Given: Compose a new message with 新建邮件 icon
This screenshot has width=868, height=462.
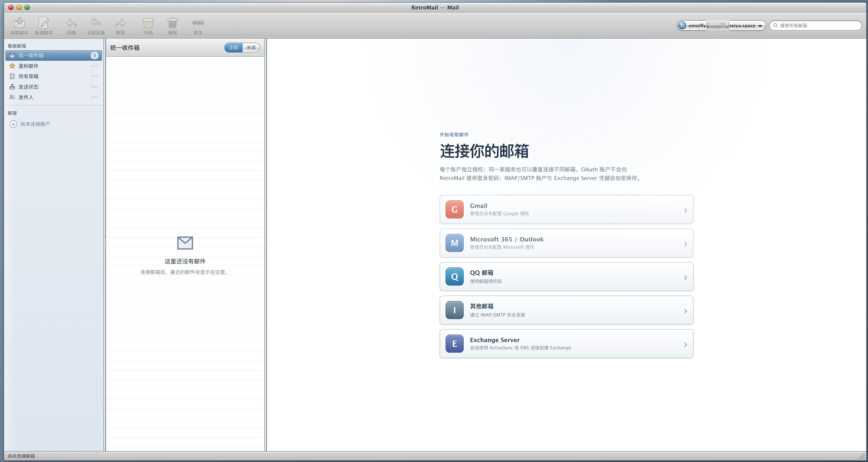Looking at the screenshot, I should [x=44, y=23].
